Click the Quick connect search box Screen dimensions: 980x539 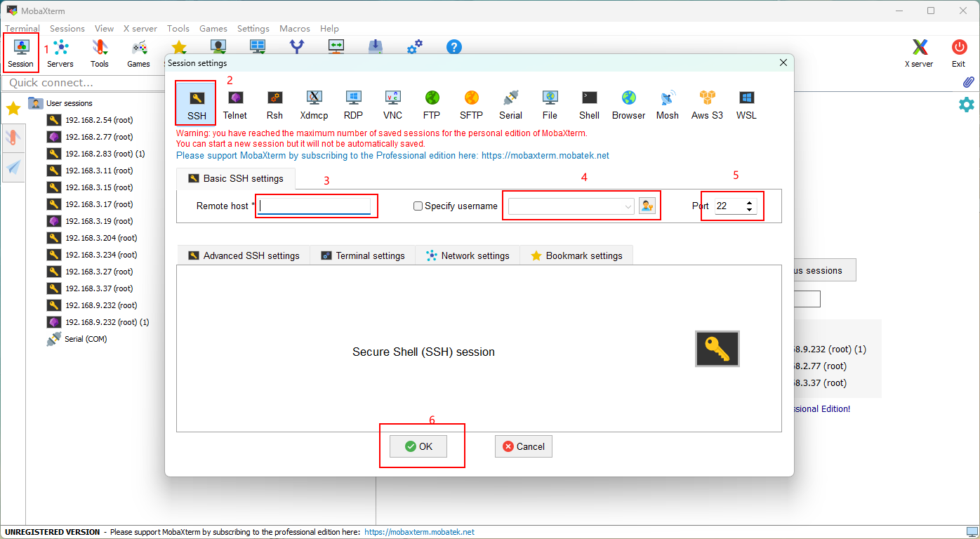(x=84, y=83)
